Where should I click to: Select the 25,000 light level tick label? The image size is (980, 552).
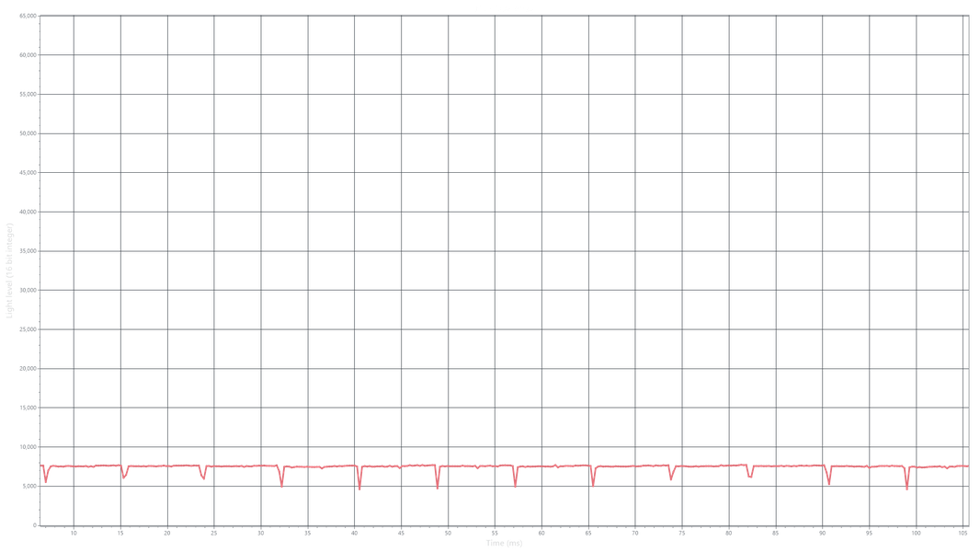click(28, 329)
